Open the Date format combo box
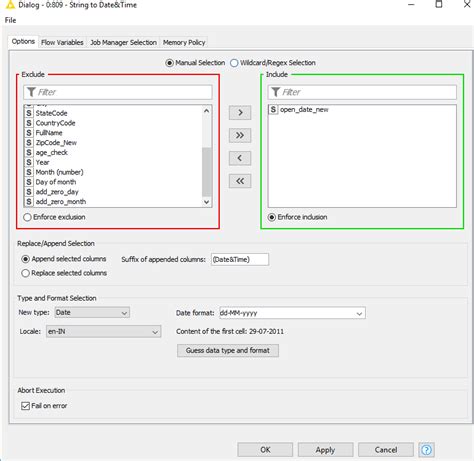The image size is (474, 461). [x=292, y=313]
